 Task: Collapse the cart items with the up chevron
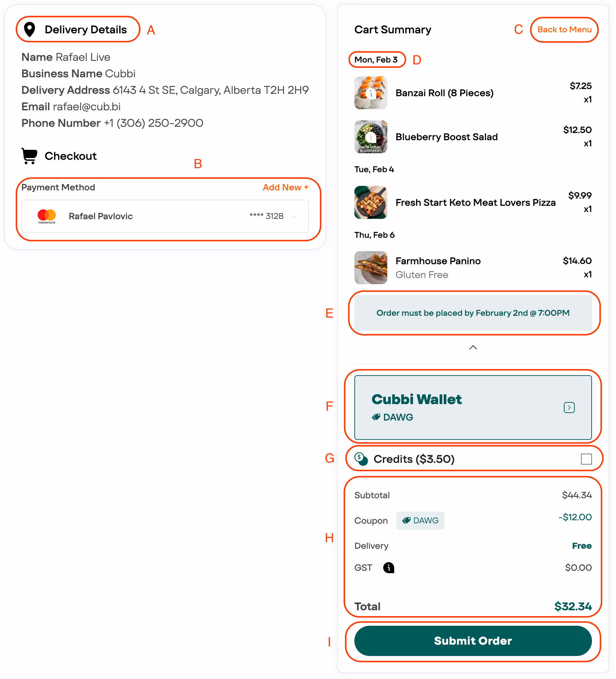[x=473, y=347]
